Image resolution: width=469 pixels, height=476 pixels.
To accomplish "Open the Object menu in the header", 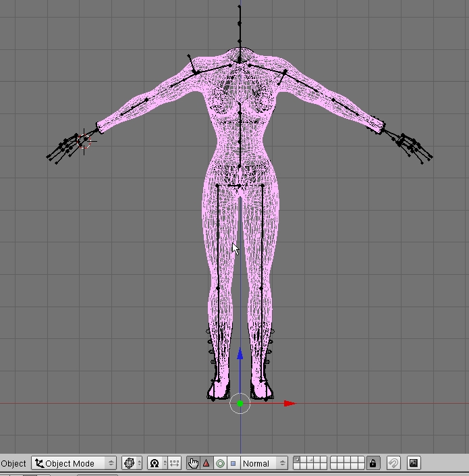I will [x=13, y=463].
